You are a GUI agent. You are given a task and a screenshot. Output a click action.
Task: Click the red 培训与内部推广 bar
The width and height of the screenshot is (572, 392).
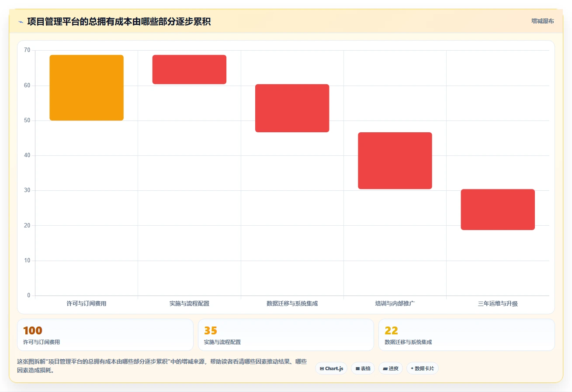tap(395, 161)
